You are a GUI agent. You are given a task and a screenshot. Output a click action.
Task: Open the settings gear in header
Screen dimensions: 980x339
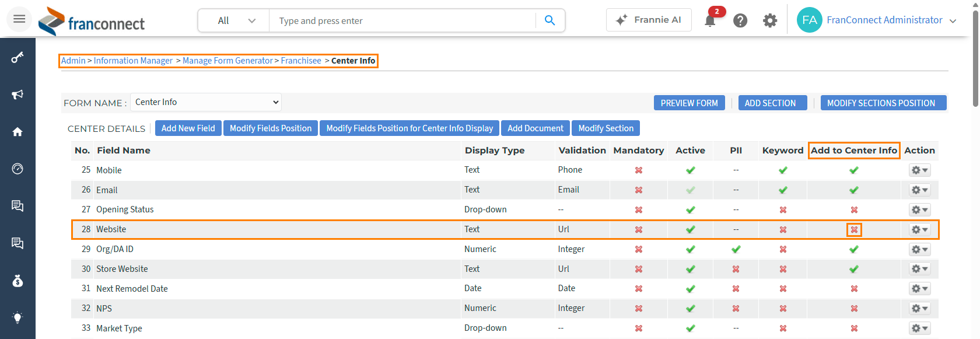(x=770, y=21)
